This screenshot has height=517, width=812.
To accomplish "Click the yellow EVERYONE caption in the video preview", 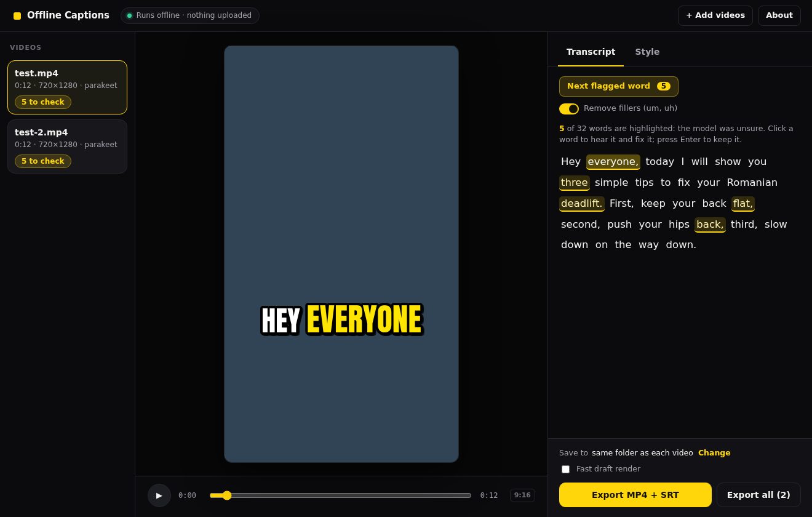I will point(364,320).
